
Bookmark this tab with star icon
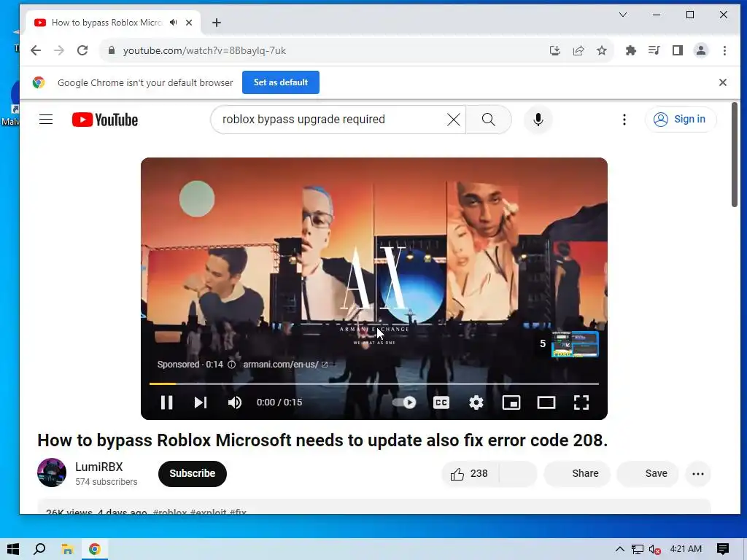602,50
